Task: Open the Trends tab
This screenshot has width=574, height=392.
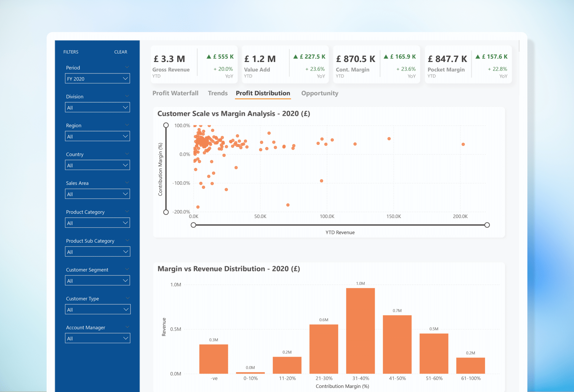Action: pos(218,93)
